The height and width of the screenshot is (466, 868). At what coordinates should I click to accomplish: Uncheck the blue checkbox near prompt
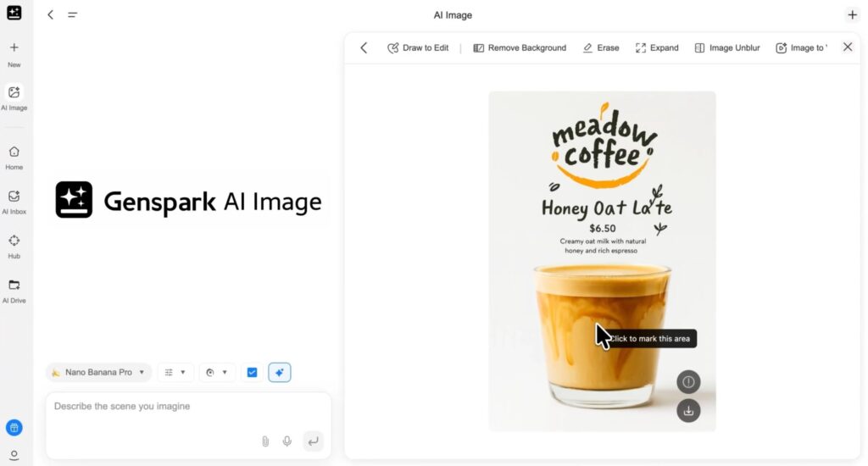click(x=252, y=372)
